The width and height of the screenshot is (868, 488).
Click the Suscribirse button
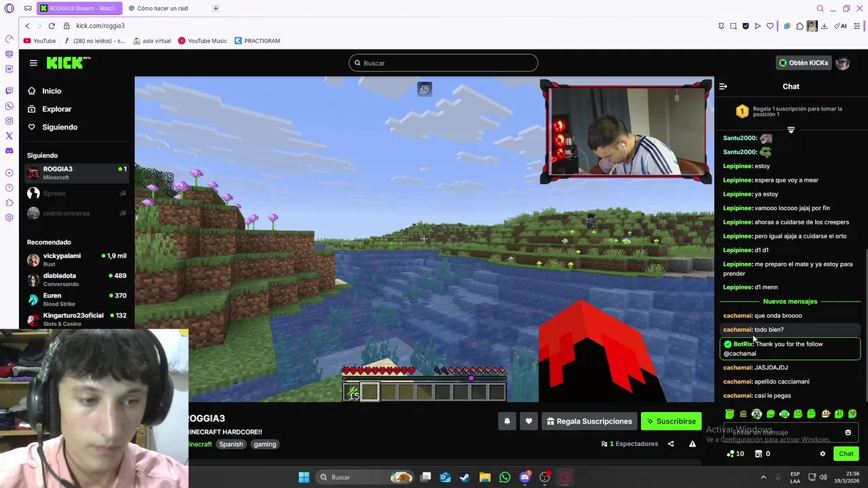coord(671,422)
